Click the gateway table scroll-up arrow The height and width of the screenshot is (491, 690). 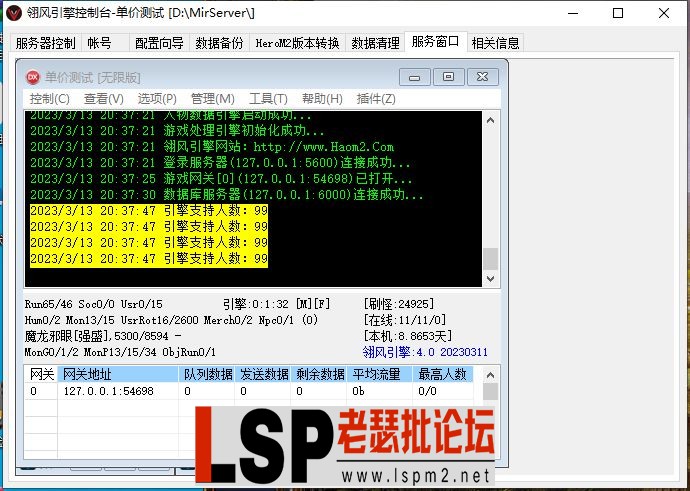[491, 375]
